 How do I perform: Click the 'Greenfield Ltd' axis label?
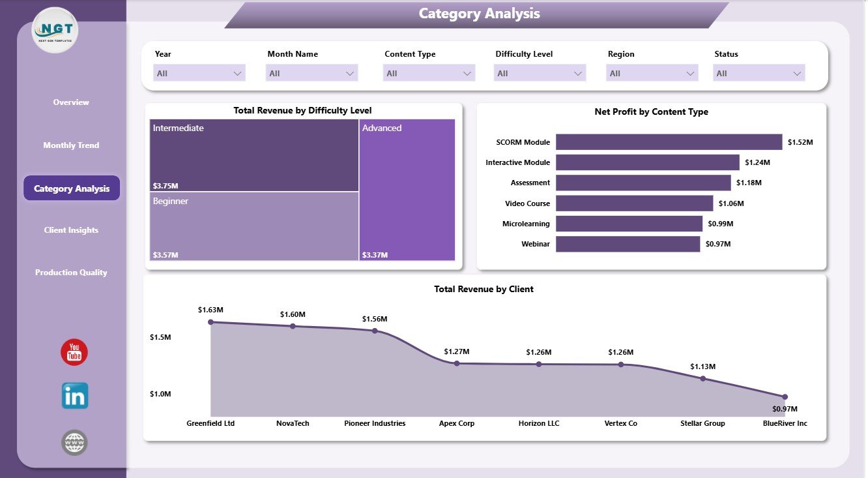(x=210, y=423)
